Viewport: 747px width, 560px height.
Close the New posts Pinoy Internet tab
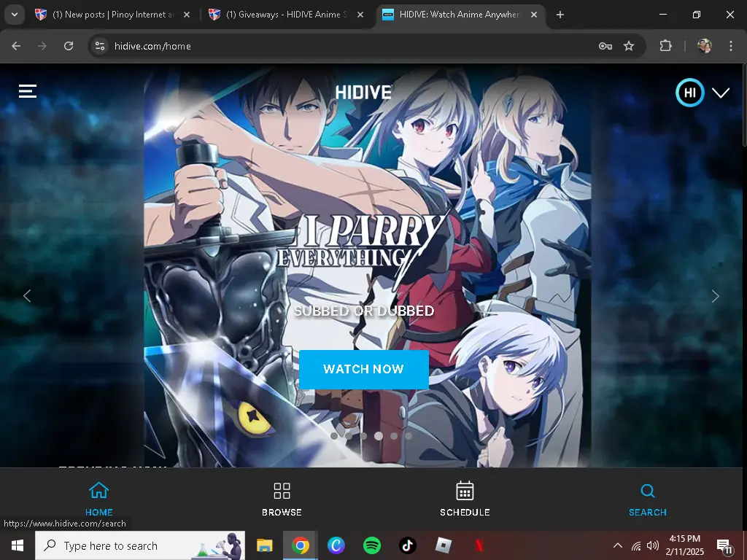point(187,15)
